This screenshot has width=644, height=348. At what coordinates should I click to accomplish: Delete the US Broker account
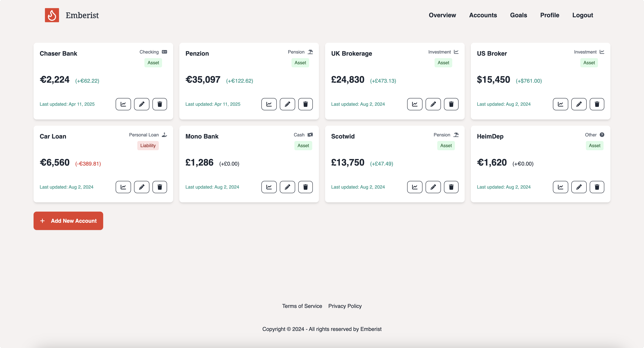597,104
